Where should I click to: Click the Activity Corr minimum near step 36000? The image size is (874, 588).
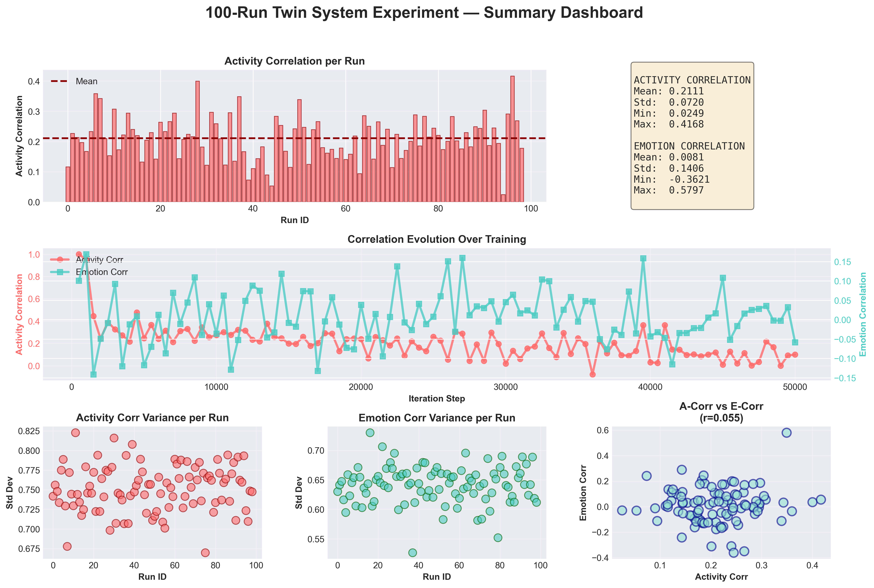tap(593, 374)
